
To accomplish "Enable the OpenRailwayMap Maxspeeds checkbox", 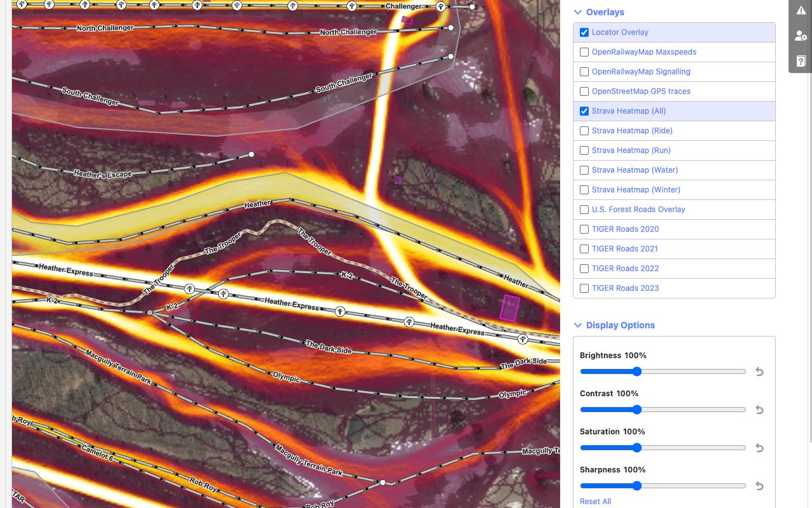I will 584,52.
